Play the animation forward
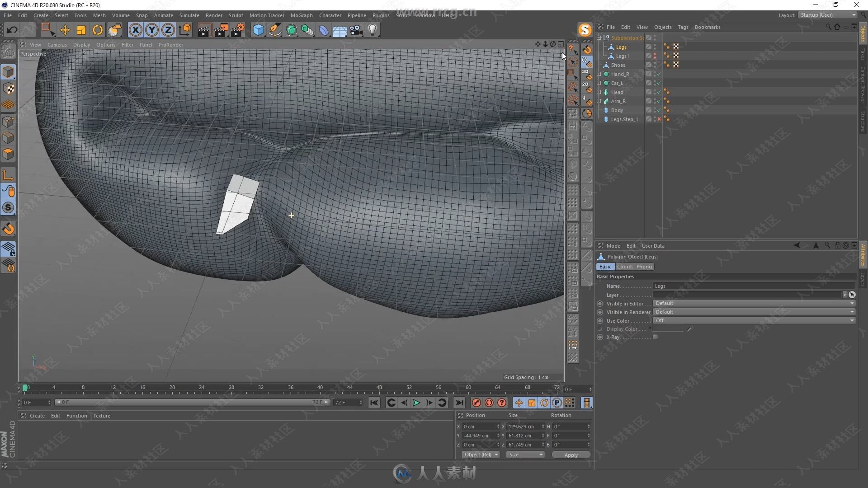The image size is (868, 488). click(416, 403)
